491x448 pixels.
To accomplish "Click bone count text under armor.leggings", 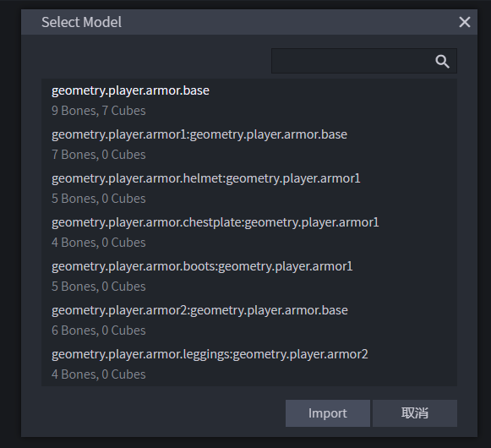I will (99, 374).
